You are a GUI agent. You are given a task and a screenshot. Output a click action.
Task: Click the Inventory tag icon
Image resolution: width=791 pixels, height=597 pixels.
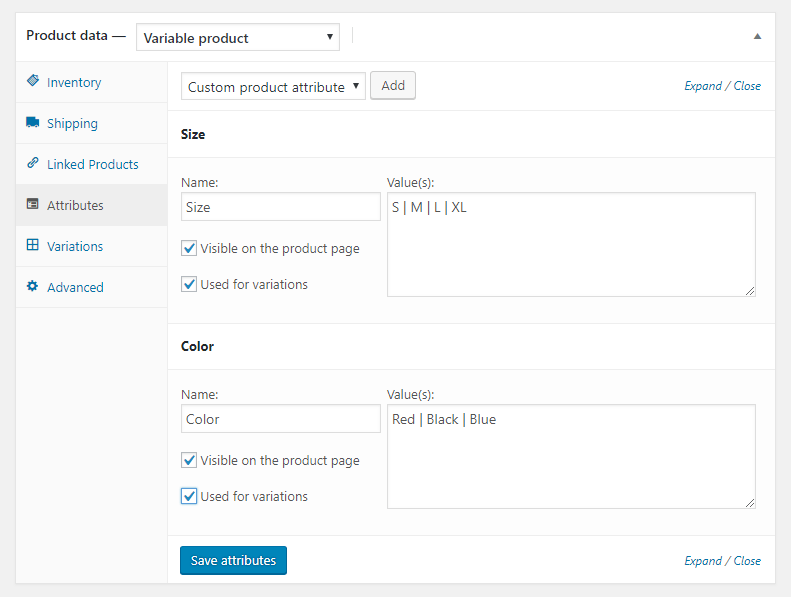tap(33, 81)
